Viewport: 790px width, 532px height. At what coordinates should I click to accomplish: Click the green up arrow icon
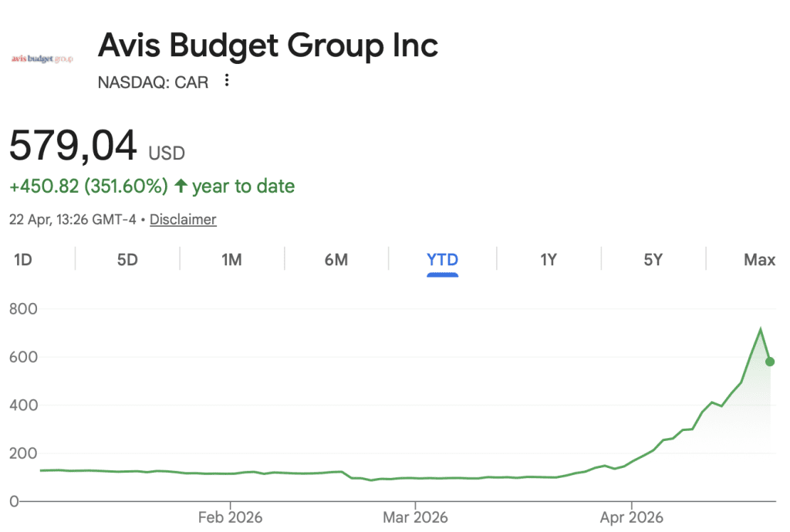(x=181, y=186)
